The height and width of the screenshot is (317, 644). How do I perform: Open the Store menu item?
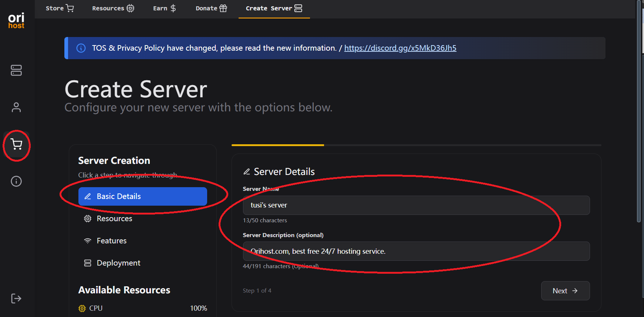(x=60, y=8)
